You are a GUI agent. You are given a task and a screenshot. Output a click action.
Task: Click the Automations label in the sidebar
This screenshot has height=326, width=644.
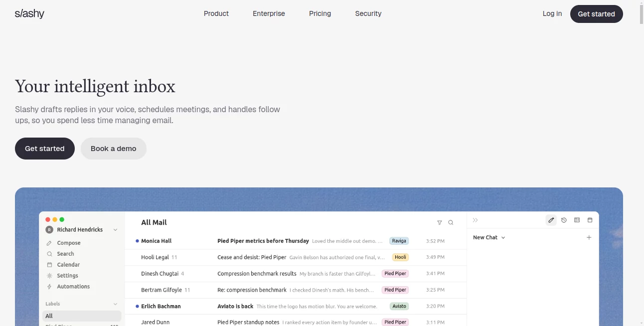73,287
